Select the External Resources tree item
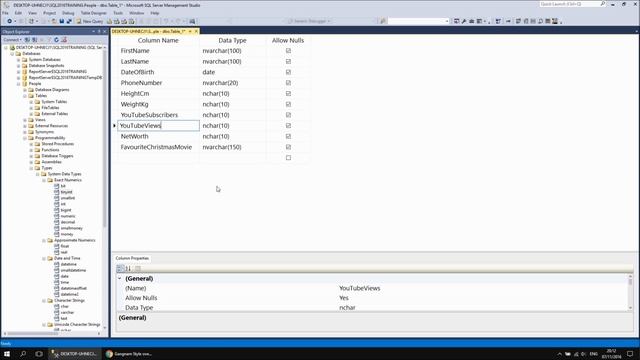This screenshot has width=640, height=360. pos(51,126)
